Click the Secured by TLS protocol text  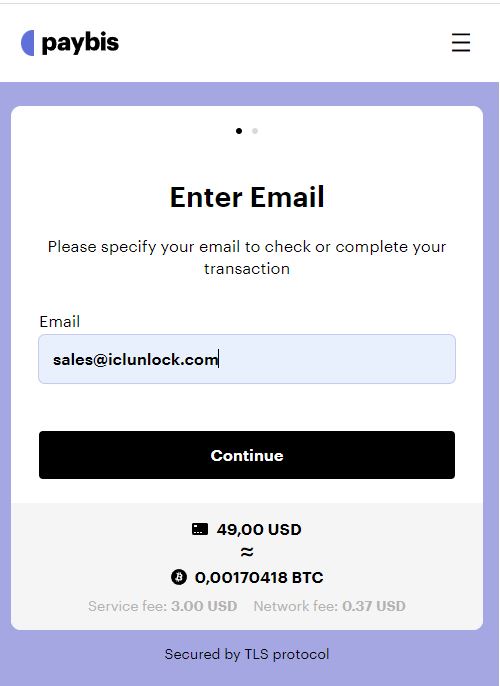point(247,654)
